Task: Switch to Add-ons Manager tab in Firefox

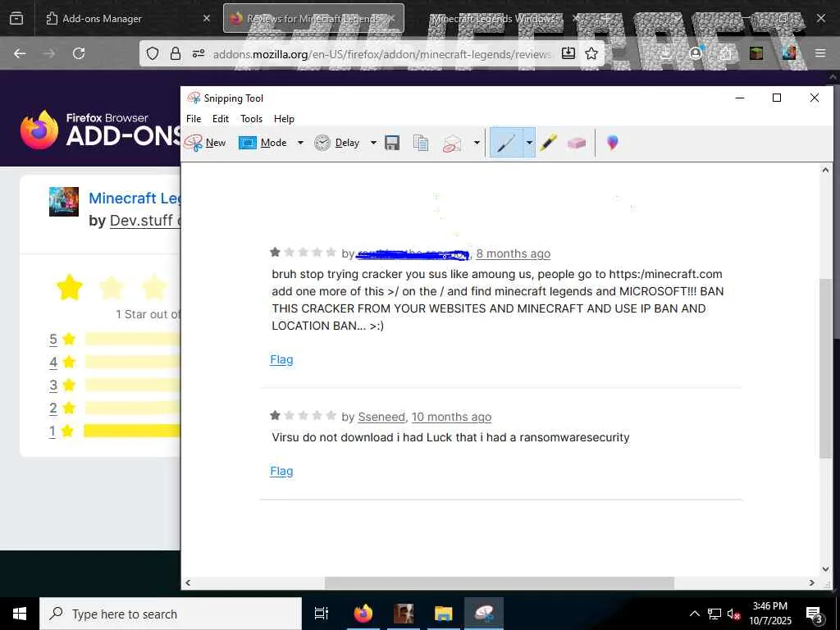Action: click(x=125, y=18)
